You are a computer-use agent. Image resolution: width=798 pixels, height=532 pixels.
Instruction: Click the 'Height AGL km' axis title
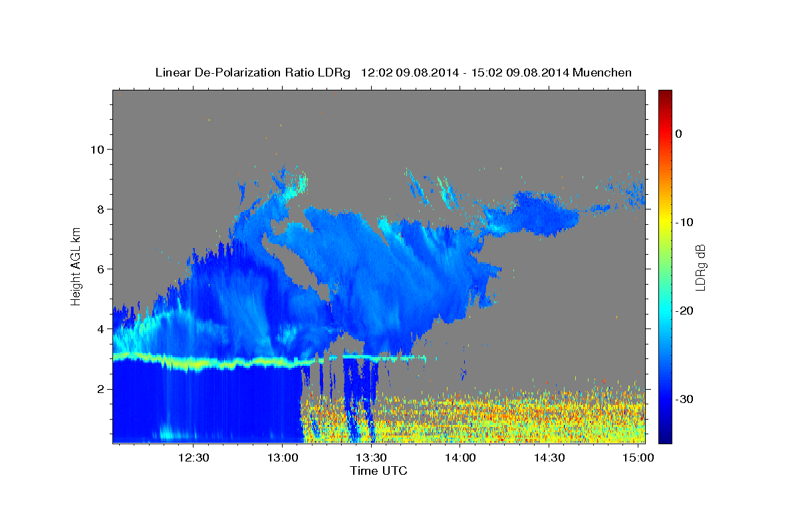76,266
